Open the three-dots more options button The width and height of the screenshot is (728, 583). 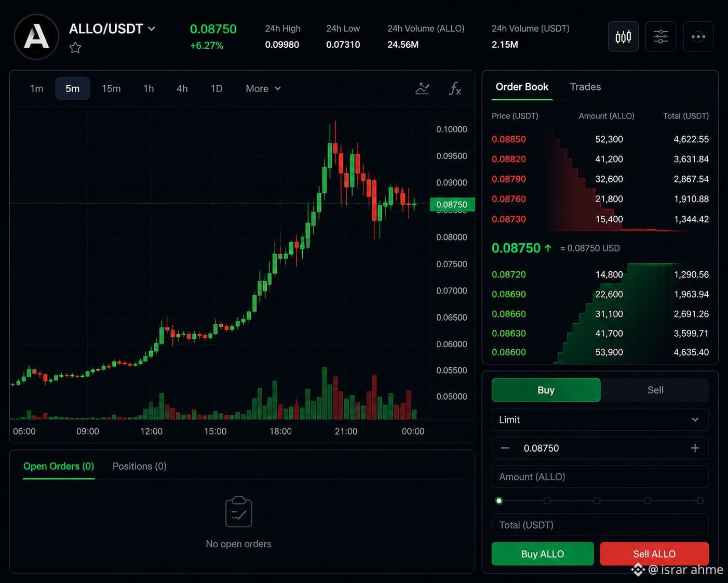698,36
